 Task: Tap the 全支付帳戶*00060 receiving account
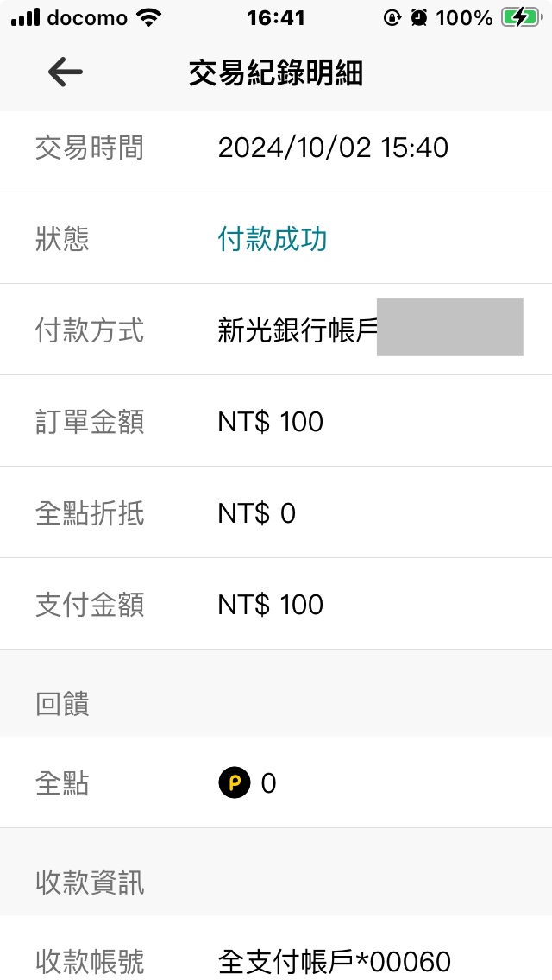(x=335, y=961)
